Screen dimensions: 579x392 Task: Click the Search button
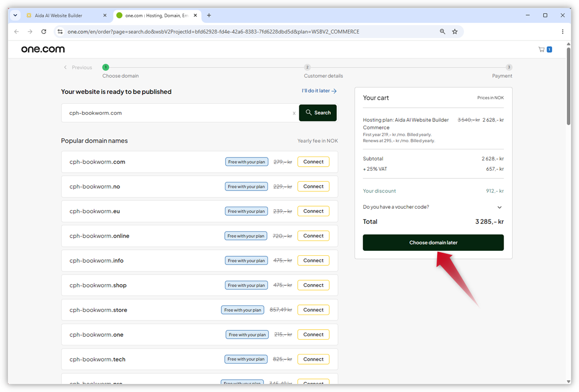tap(318, 113)
